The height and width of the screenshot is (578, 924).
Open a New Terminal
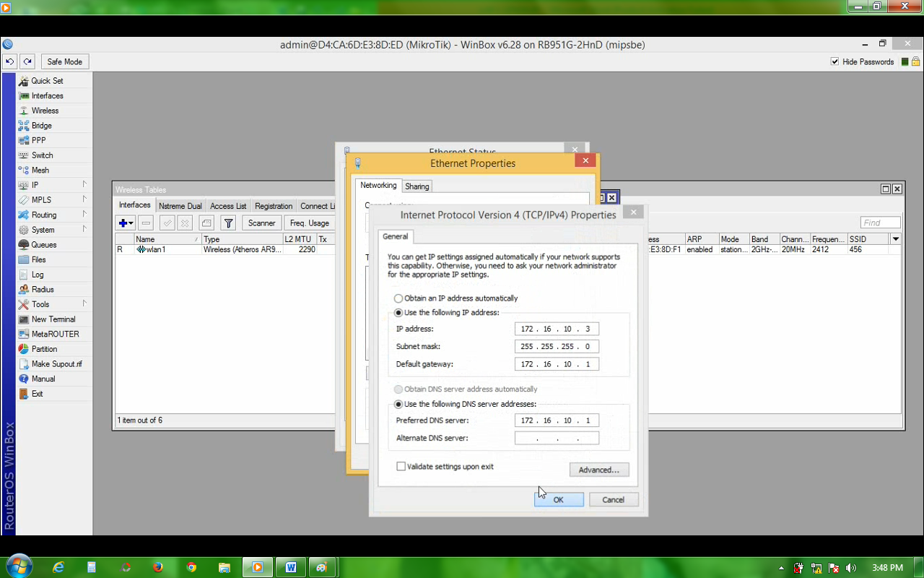pos(54,319)
